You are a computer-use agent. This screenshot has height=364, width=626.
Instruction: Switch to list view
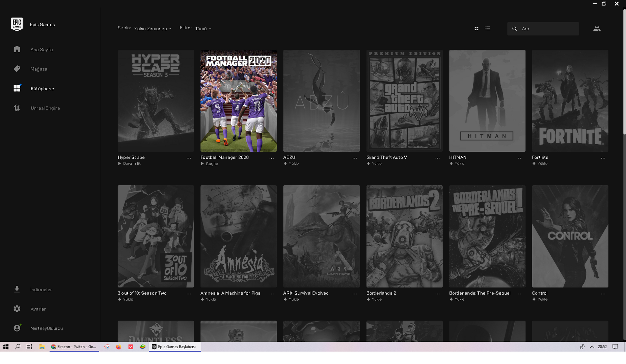pos(487,29)
